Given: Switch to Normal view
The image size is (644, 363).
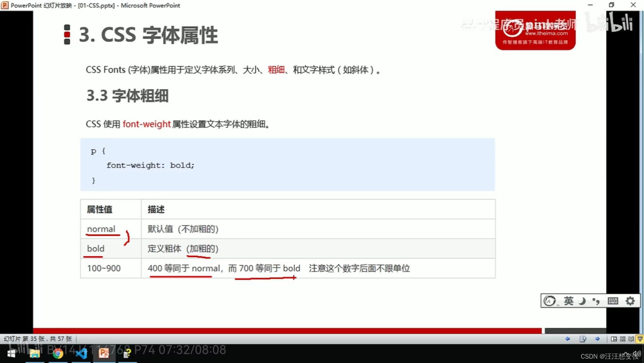Looking at the screenshot, I should 614,339.
